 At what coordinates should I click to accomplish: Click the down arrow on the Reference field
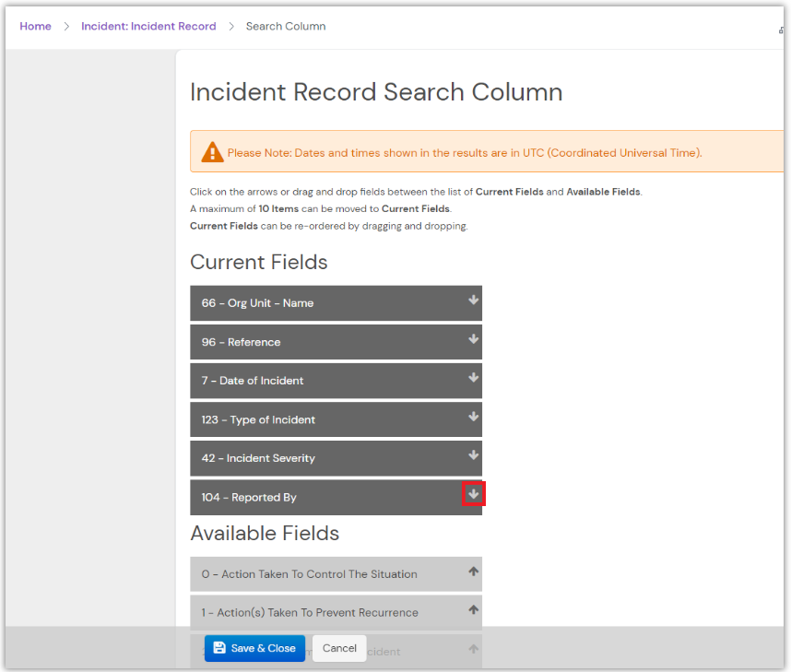[473, 339]
